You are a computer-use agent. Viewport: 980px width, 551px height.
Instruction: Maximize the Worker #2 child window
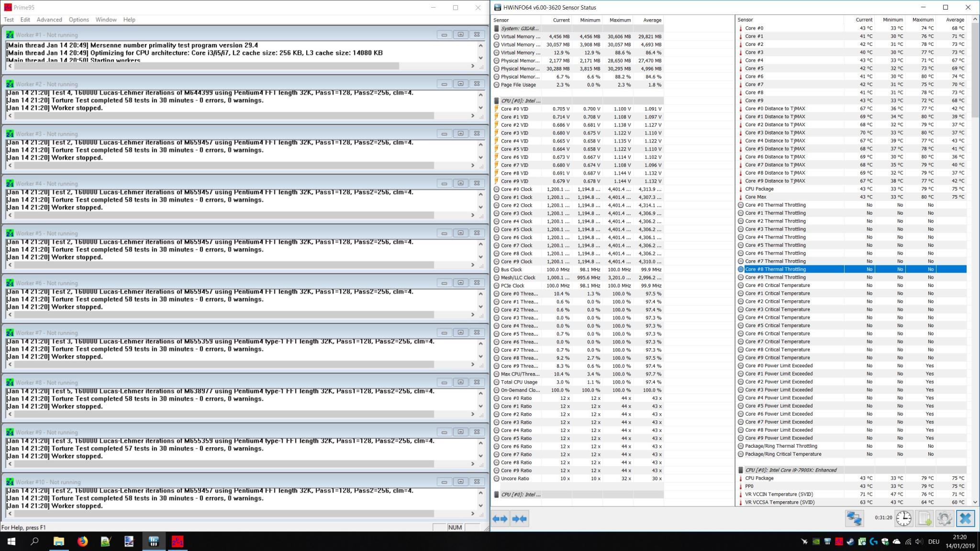[x=460, y=84]
